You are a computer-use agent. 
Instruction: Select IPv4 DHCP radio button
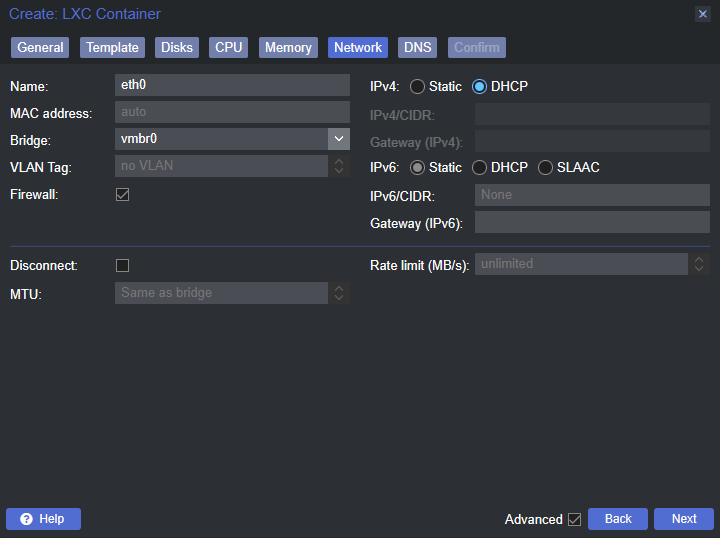479,86
